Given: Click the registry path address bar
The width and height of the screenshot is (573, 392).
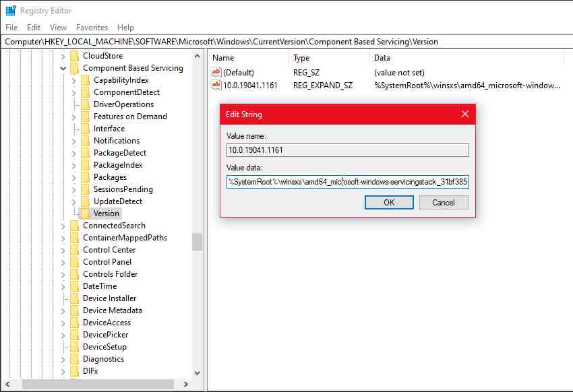Looking at the screenshot, I should click(286, 42).
